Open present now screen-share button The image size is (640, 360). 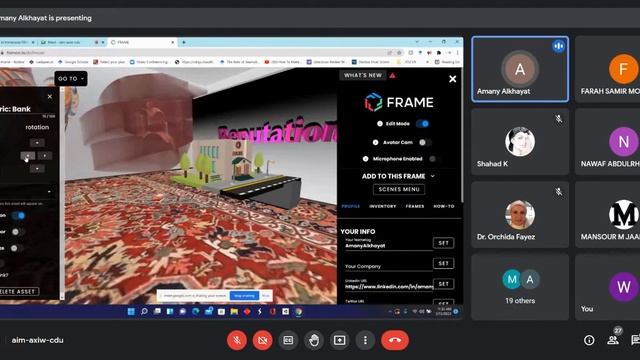click(340, 340)
